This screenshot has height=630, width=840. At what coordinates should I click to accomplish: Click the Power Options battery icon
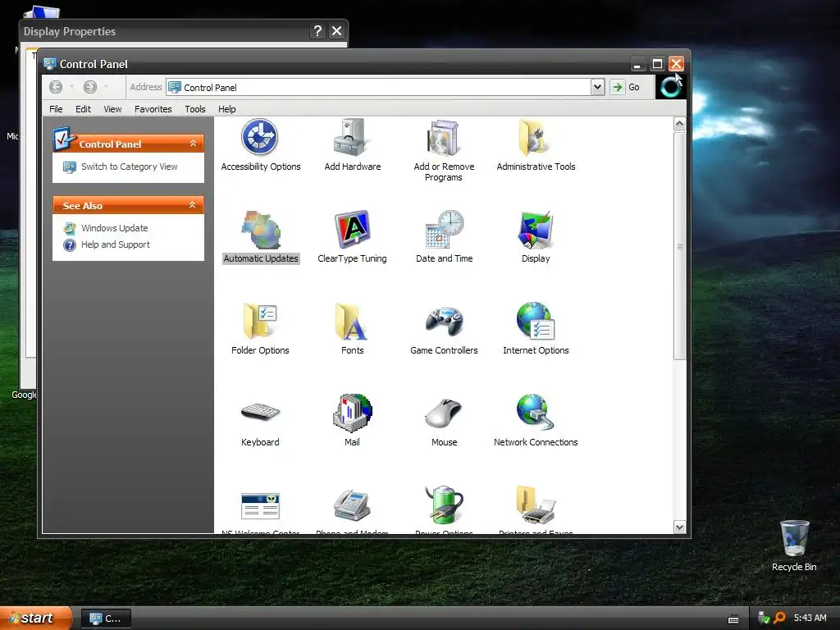pyautogui.click(x=444, y=504)
